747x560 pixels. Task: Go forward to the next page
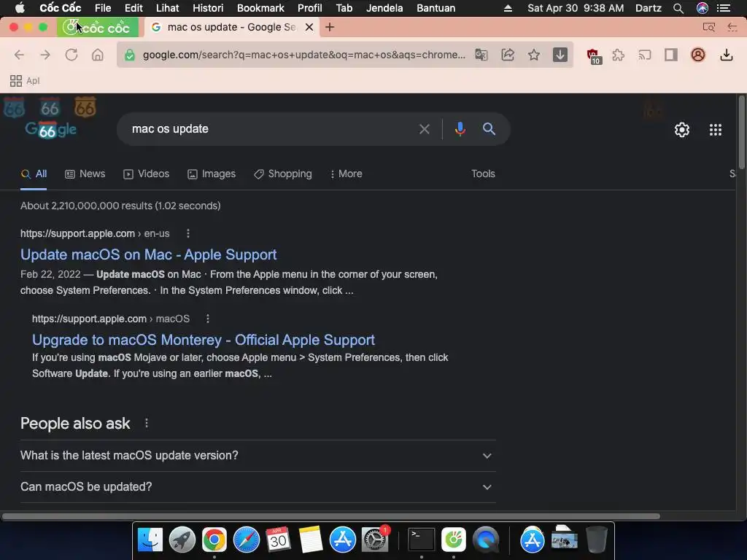[x=45, y=55]
